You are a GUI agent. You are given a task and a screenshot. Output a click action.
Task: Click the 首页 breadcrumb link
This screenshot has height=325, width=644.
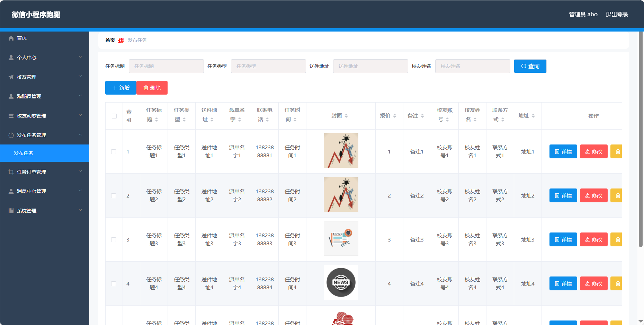click(x=110, y=40)
